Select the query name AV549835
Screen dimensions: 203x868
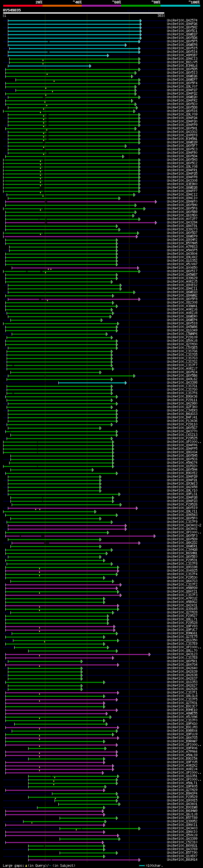click(12, 10)
